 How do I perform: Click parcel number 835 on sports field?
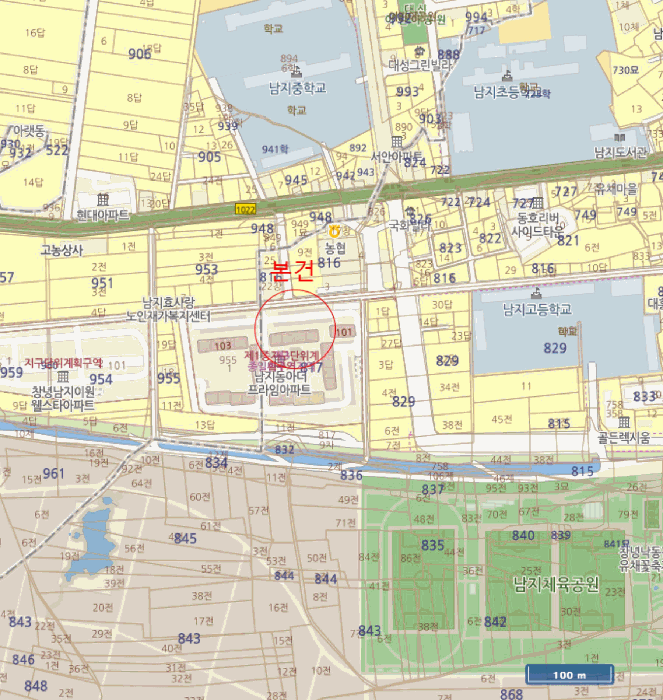click(433, 545)
